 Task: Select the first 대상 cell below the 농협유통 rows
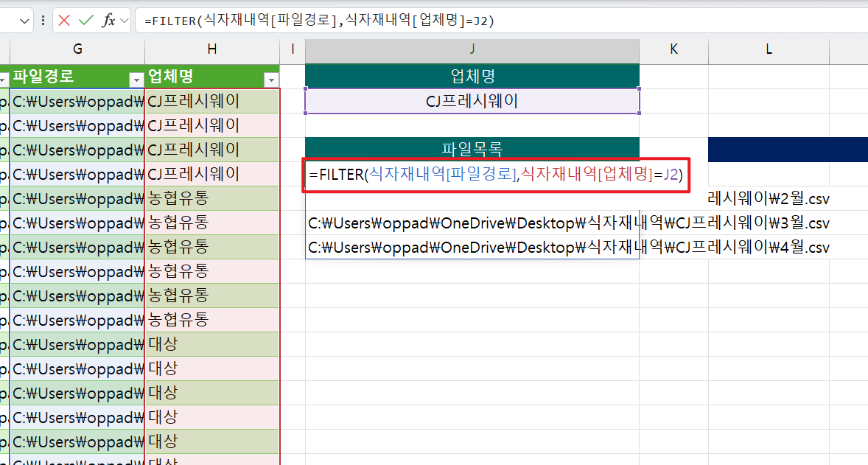(212, 344)
